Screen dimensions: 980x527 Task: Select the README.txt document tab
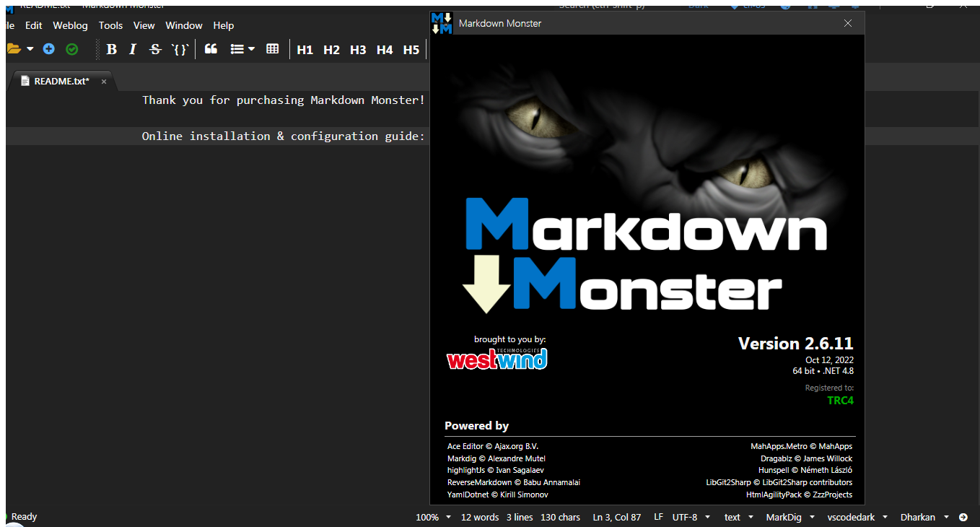click(x=61, y=82)
